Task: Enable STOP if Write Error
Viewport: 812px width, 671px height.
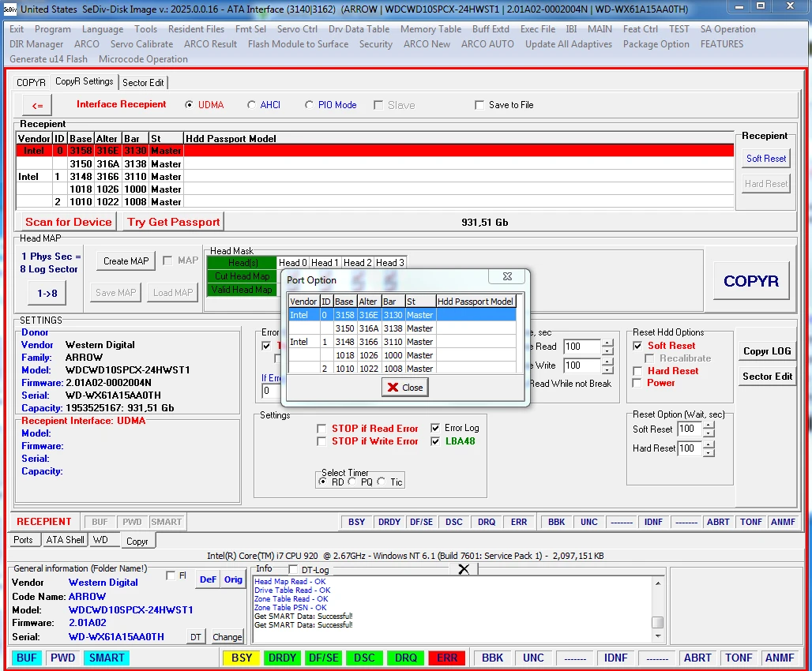Action: [x=321, y=441]
